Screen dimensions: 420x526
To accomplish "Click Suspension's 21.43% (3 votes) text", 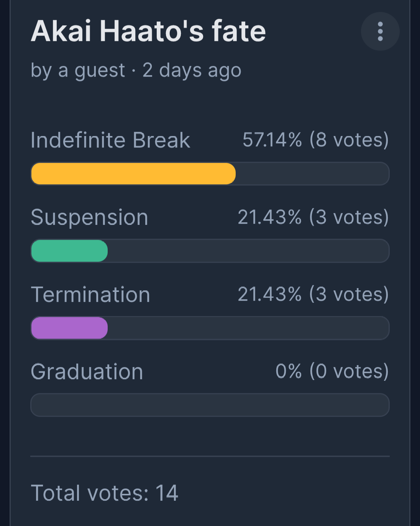I will pos(313,217).
